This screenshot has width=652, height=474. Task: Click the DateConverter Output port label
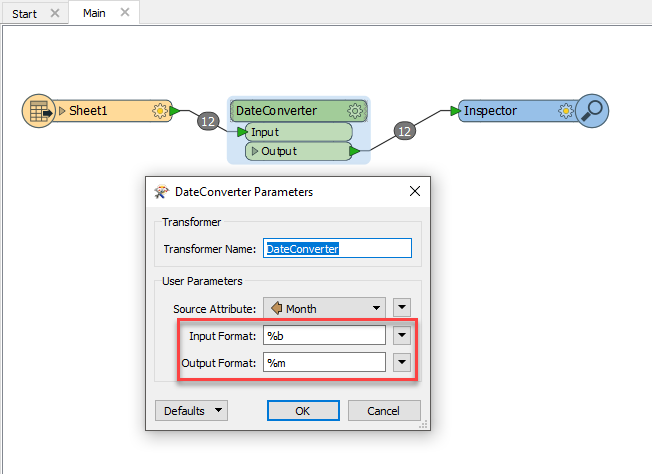point(279,151)
